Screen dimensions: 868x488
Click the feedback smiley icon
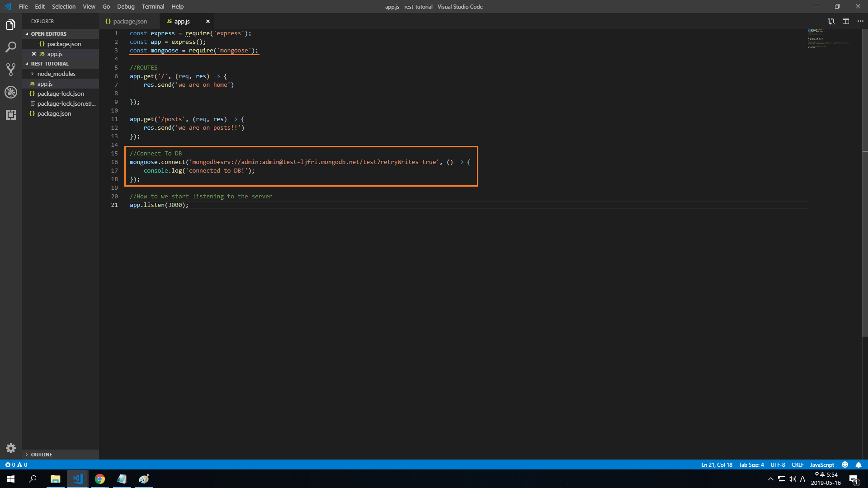(845, 465)
